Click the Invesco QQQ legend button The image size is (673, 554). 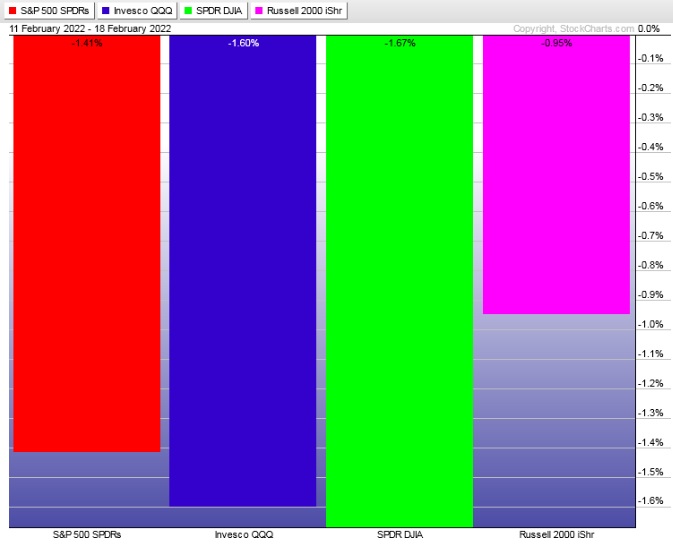137,11
